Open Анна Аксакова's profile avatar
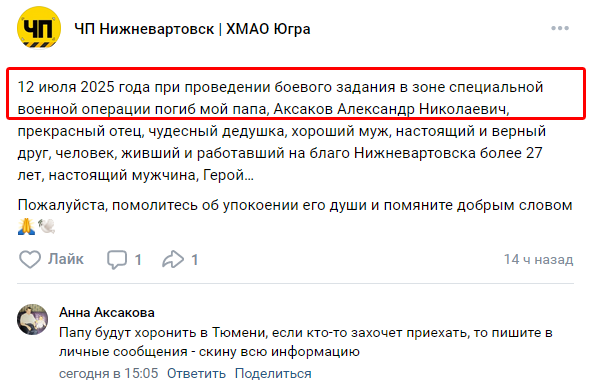This screenshot has width=590, height=389. (x=32, y=319)
